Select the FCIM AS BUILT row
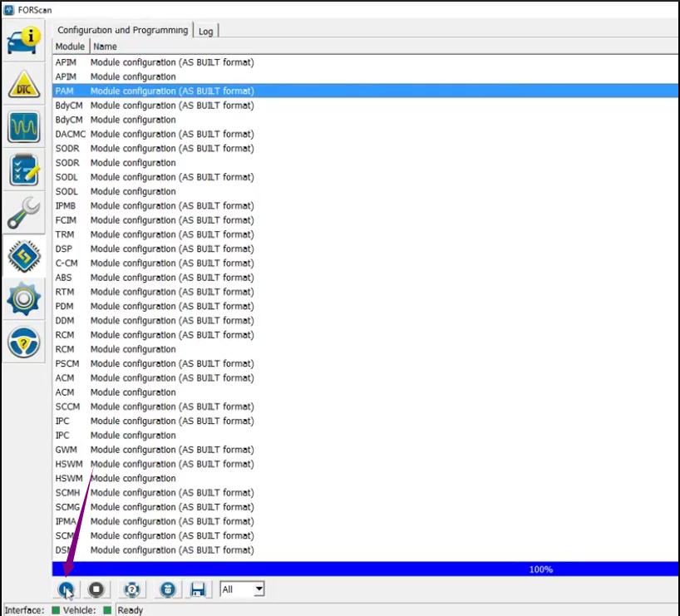This screenshot has width=680, height=616. [x=366, y=219]
